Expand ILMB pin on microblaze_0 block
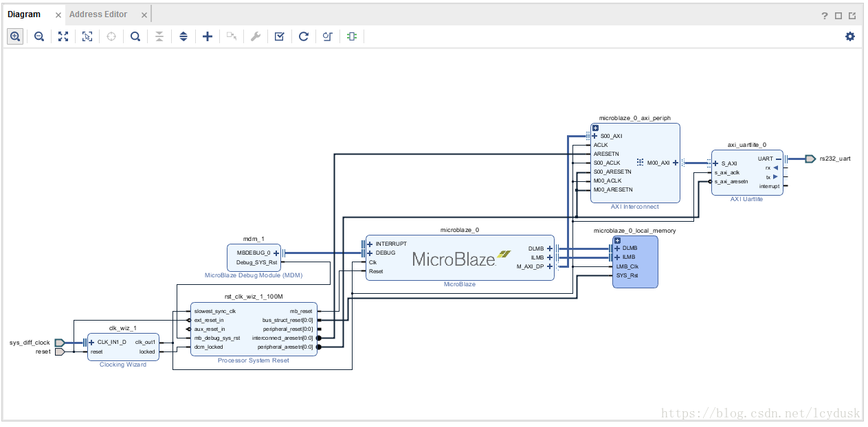The height and width of the screenshot is (427, 868). 550,257
